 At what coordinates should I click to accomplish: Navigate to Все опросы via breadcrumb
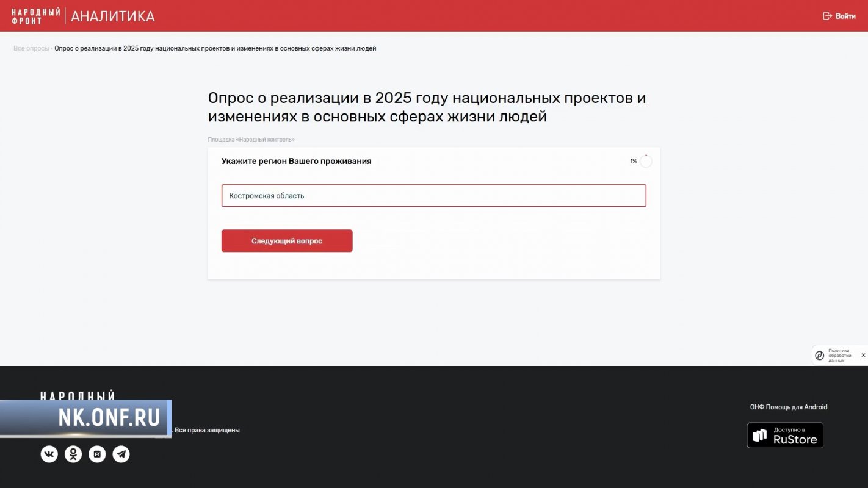[31, 48]
